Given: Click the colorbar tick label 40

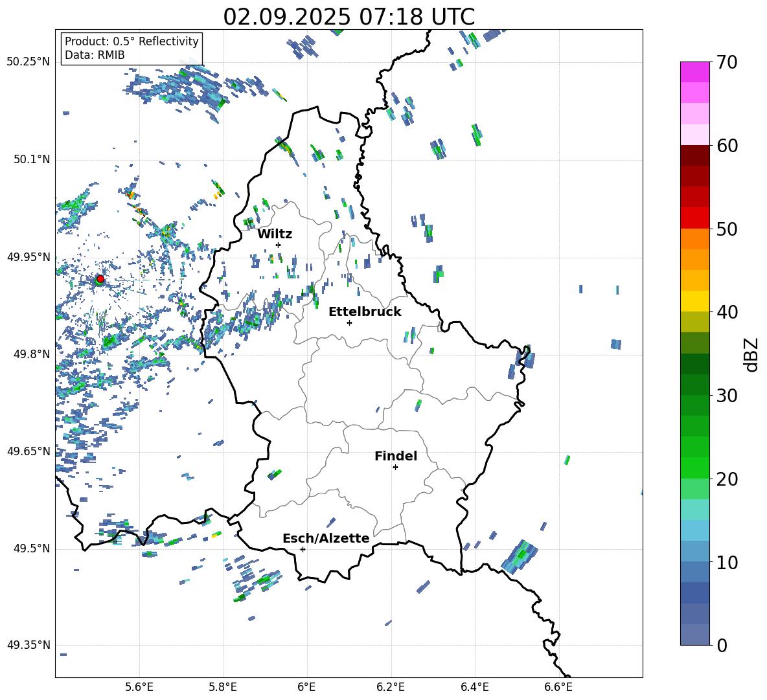Looking at the screenshot, I should [x=727, y=312].
